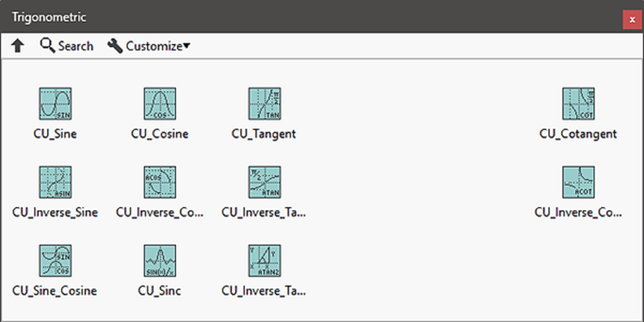The width and height of the screenshot is (644, 322).
Task: Click the CU_Sinc text label
Action: click(x=159, y=291)
